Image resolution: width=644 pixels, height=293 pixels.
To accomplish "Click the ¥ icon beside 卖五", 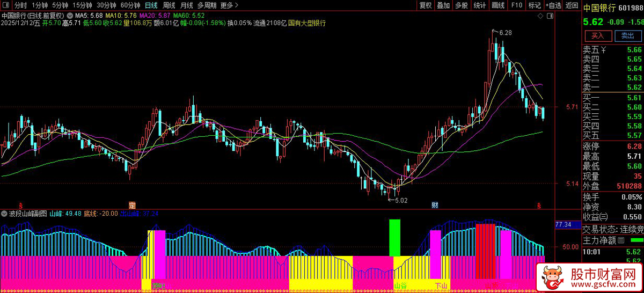I will coord(603,50).
